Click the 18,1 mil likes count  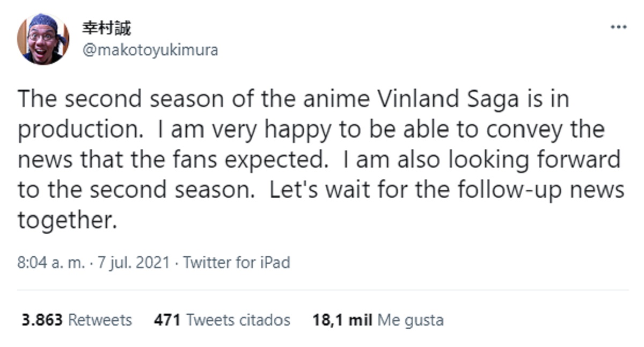(x=342, y=320)
